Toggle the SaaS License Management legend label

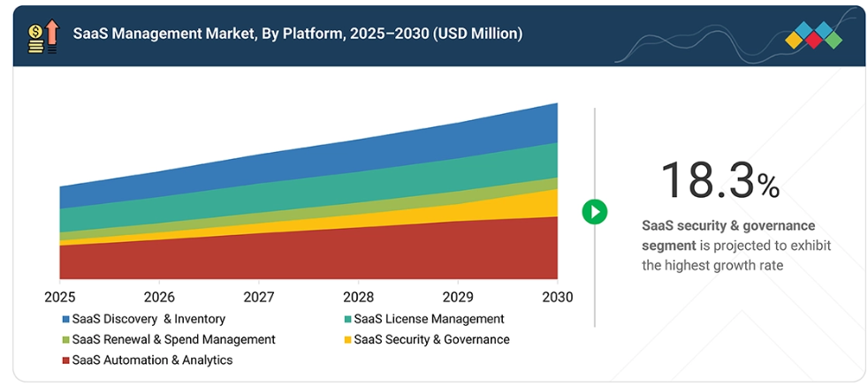pyautogui.click(x=429, y=319)
